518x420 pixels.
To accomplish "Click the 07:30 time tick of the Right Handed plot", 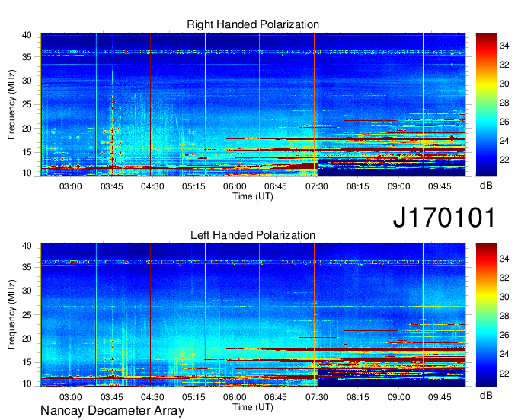I will point(316,186).
